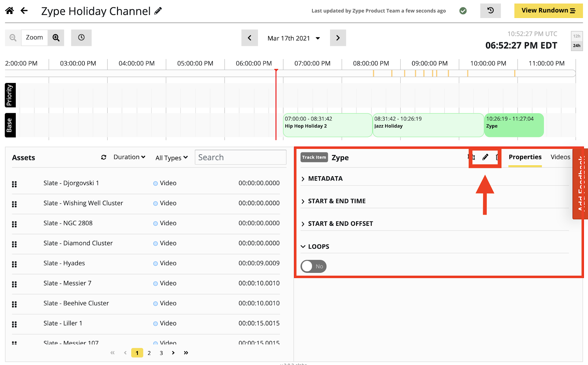
Task: Jump to current time clock button
Action: [x=81, y=38]
